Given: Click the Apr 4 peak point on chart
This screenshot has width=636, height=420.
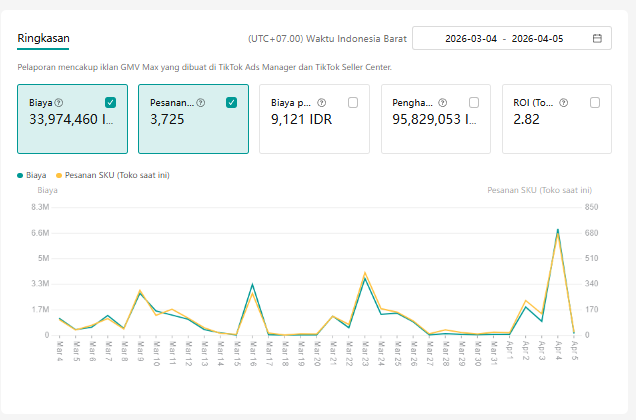Looking at the screenshot, I should click(558, 230).
